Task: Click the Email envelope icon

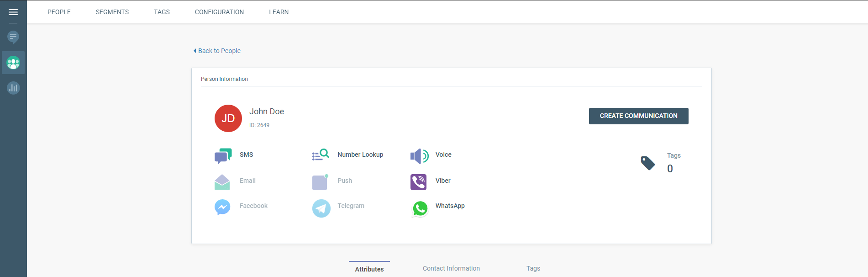Action: coord(222,182)
